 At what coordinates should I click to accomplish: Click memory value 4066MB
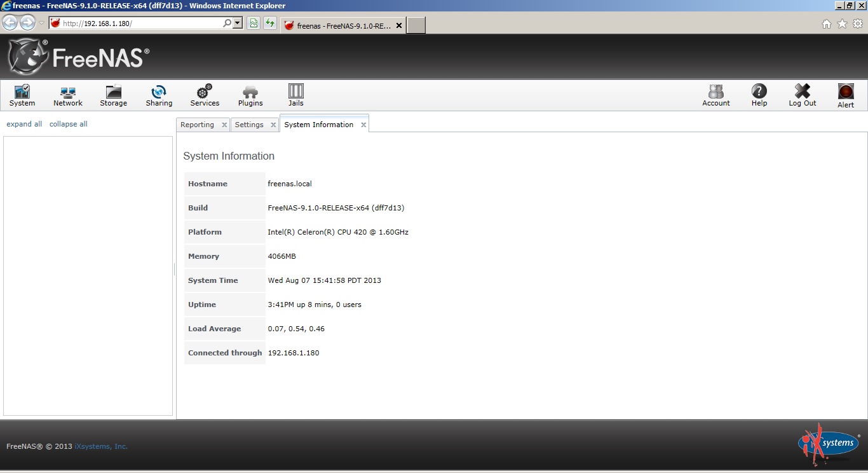282,256
